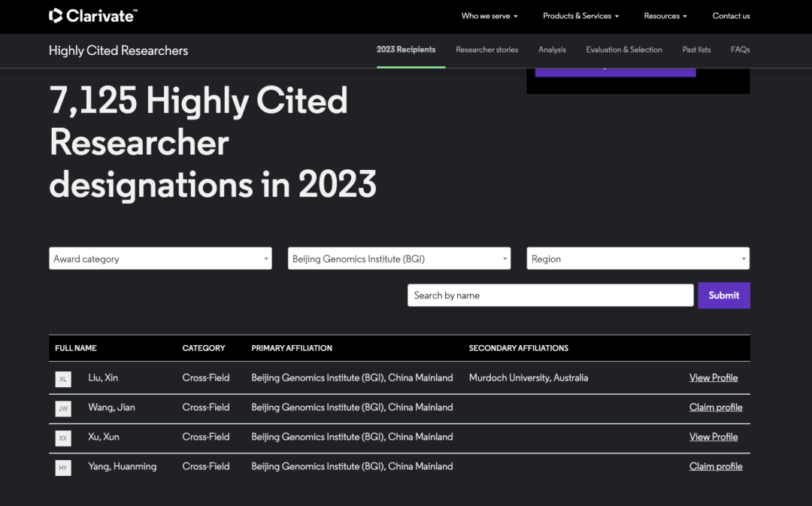
Task: Click the 7,125 Highly Cited Researcher heading
Action: click(213, 142)
